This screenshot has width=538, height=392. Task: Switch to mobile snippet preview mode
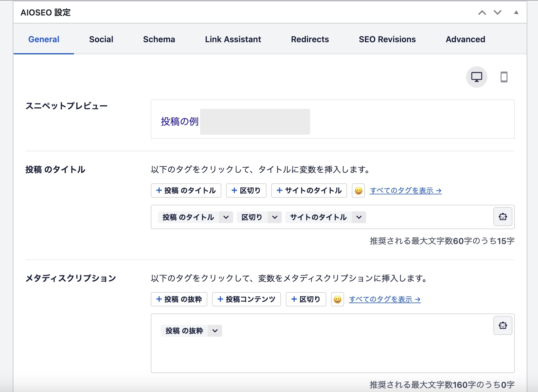pyautogui.click(x=504, y=77)
